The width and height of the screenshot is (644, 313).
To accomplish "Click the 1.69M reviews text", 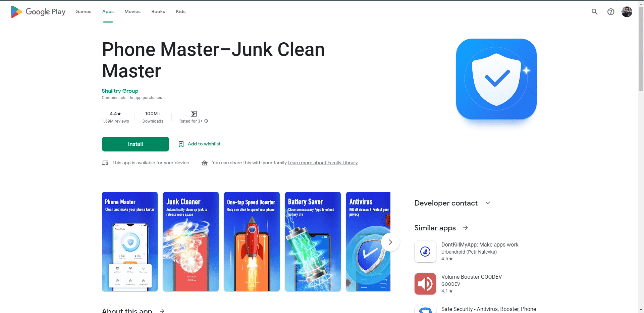I will pos(115,121).
